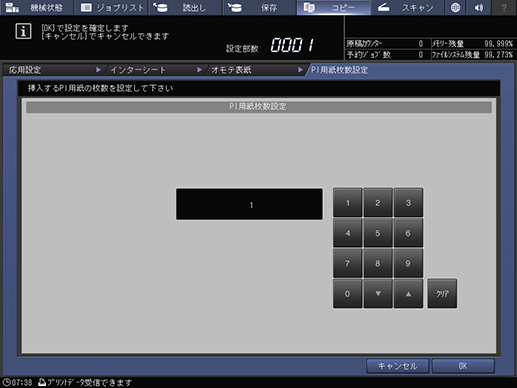The width and height of the screenshot is (517, 388).
Task: Click the clock time 07:38 in status bar
Action: click(x=17, y=382)
